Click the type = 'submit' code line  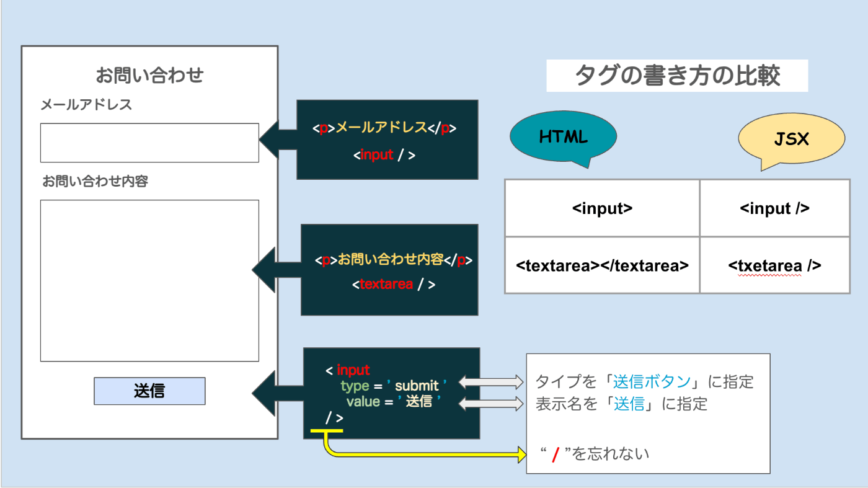[393, 386]
